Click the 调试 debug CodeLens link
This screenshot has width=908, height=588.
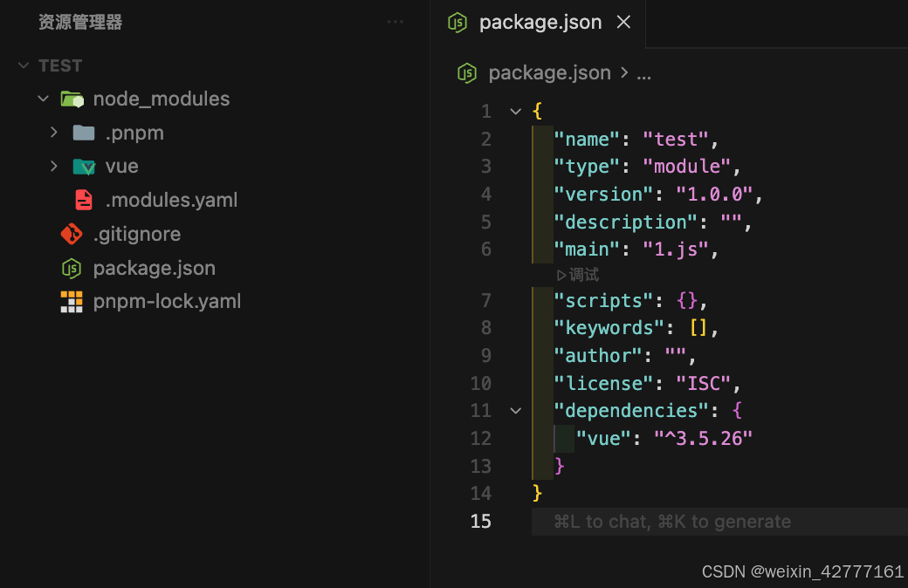578,275
